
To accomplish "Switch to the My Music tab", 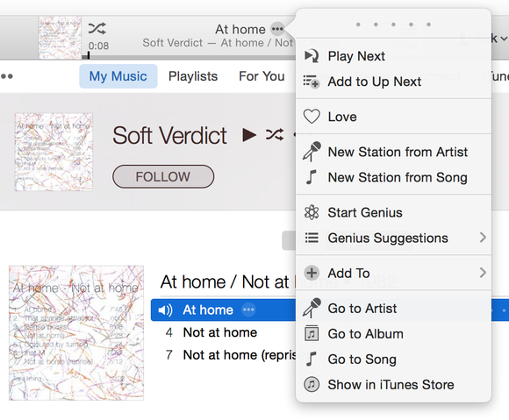I will [118, 76].
